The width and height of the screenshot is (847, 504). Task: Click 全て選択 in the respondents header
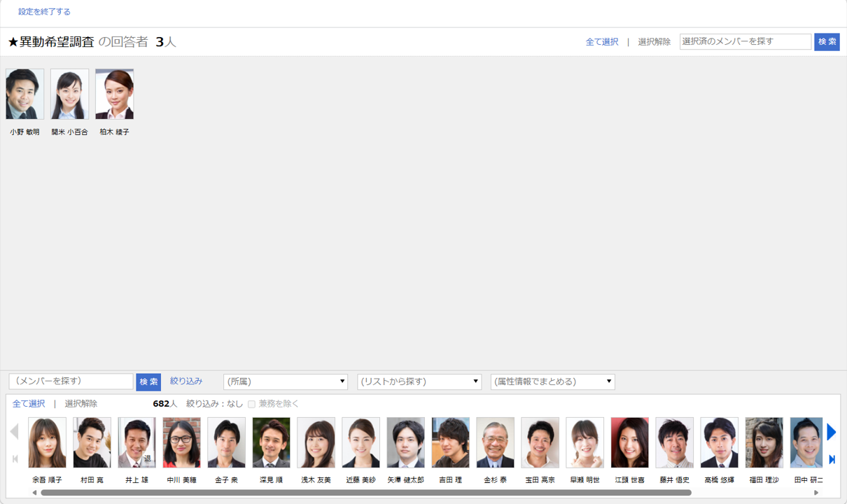(x=602, y=42)
